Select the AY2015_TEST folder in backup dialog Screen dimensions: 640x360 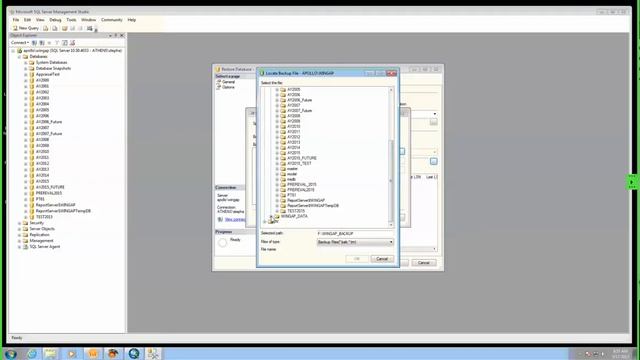click(299, 163)
